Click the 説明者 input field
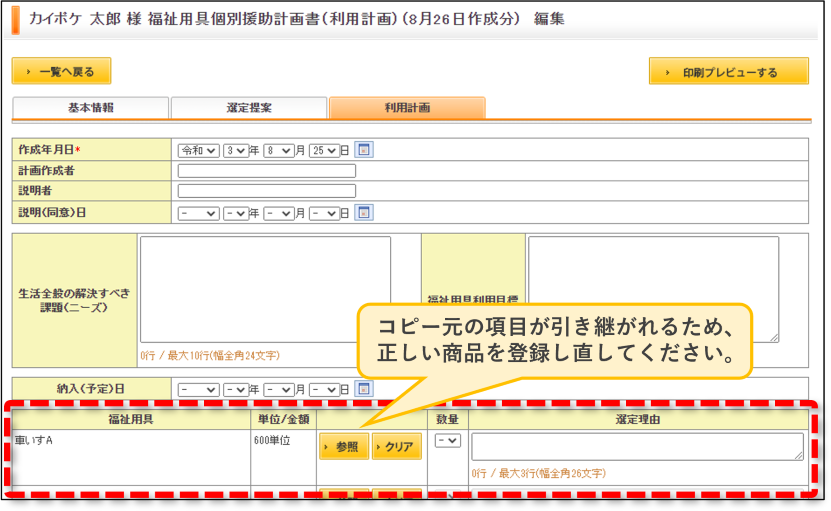This screenshot has height=511, width=831. 267,191
